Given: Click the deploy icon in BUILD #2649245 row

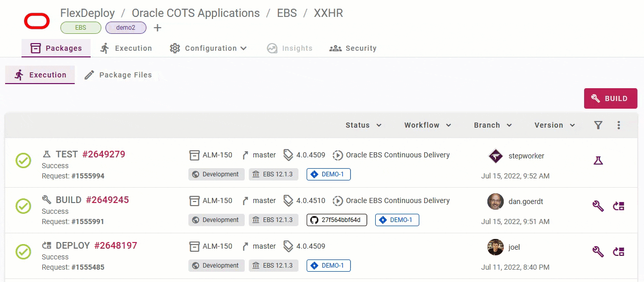Looking at the screenshot, I should [x=619, y=206].
